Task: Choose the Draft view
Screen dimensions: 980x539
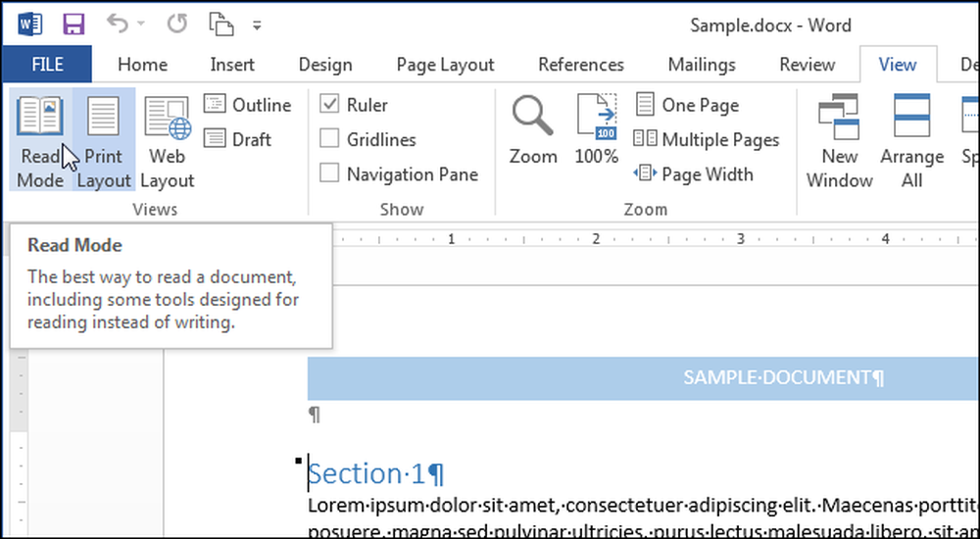Action: [x=238, y=139]
